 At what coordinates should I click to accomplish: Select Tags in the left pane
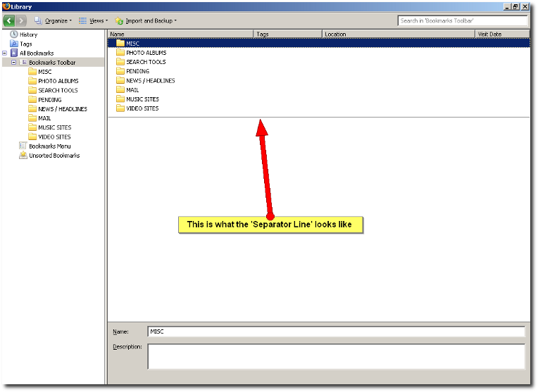(x=26, y=44)
